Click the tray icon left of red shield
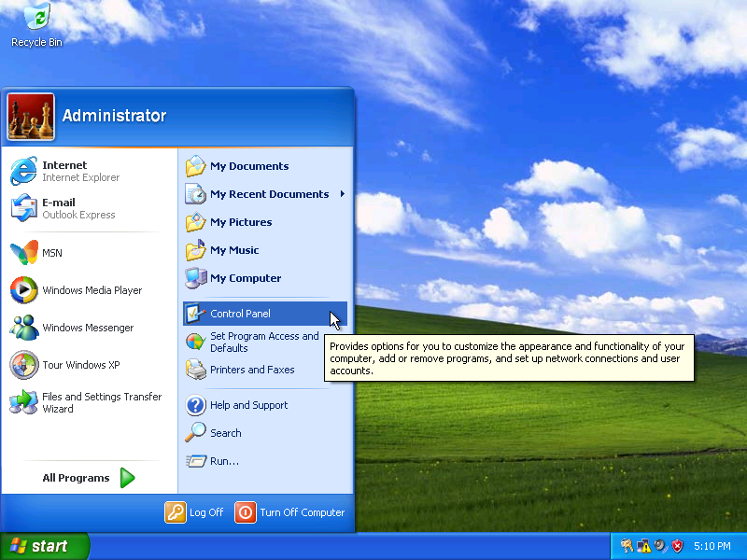 pyautogui.click(x=660, y=546)
